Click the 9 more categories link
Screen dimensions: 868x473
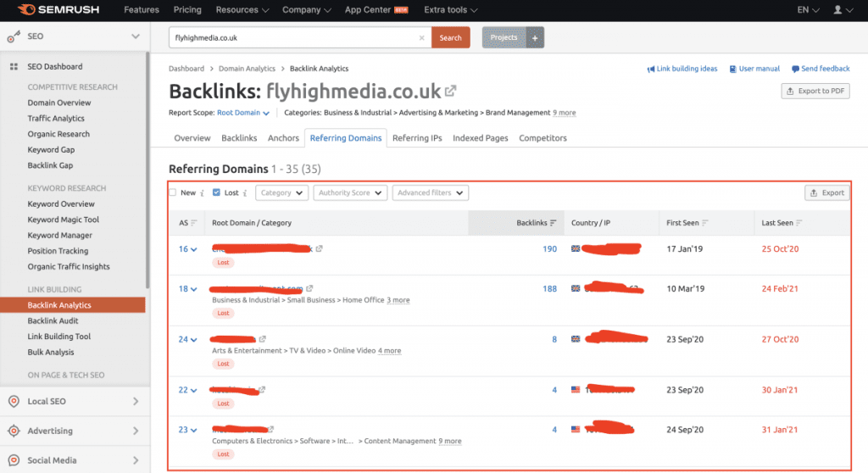click(564, 113)
